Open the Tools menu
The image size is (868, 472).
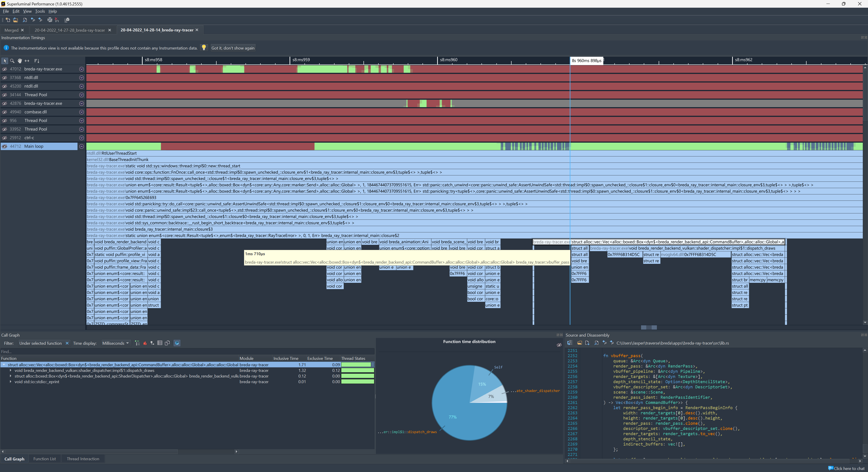click(x=40, y=11)
